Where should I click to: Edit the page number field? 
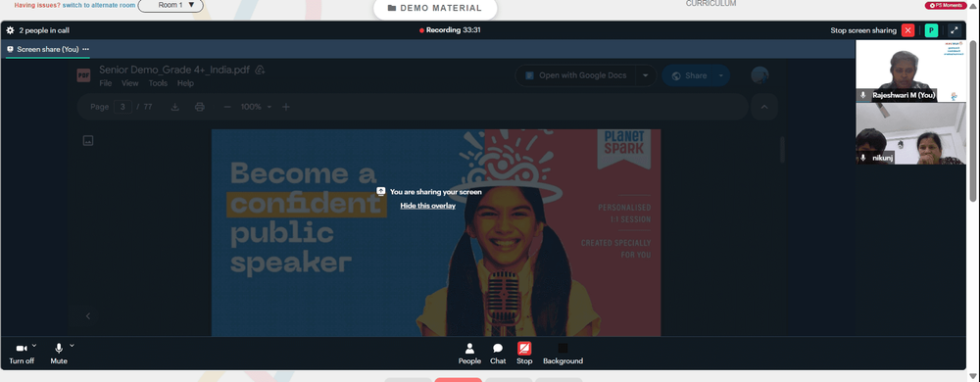pyautogui.click(x=122, y=107)
